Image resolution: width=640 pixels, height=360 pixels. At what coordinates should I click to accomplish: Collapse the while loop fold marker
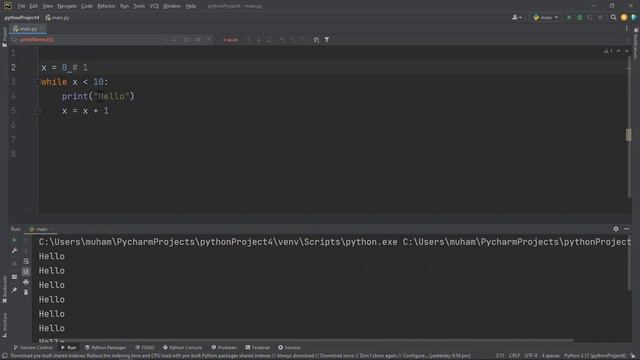click(x=38, y=82)
